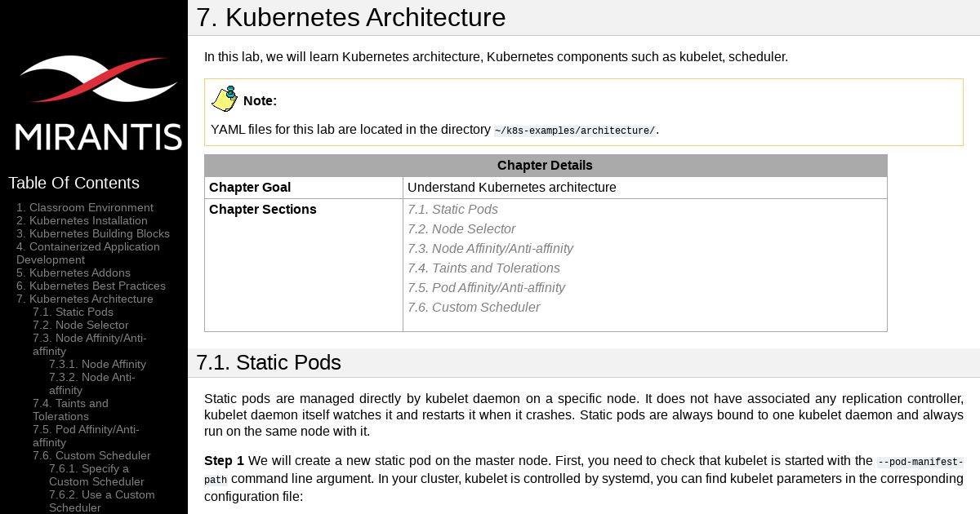Open 7.3 Node Affinity/Anti-affinity in Chapter Sections
This screenshot has width=980, height=514.
pos(490,249)
